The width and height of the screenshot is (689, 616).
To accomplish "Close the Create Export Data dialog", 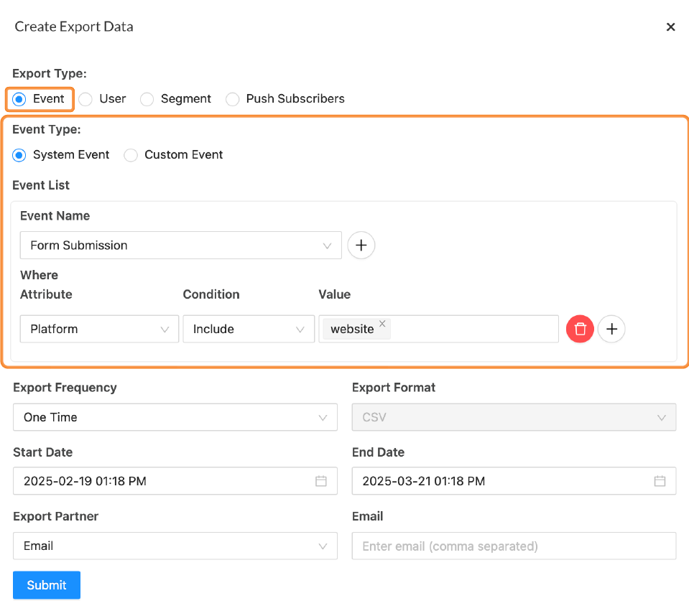I will click(670, 27).
